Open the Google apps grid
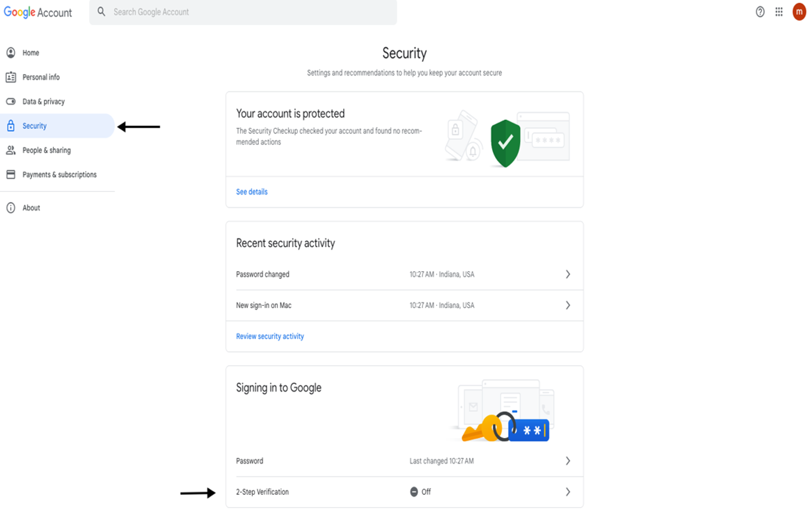 coord(779,12)
